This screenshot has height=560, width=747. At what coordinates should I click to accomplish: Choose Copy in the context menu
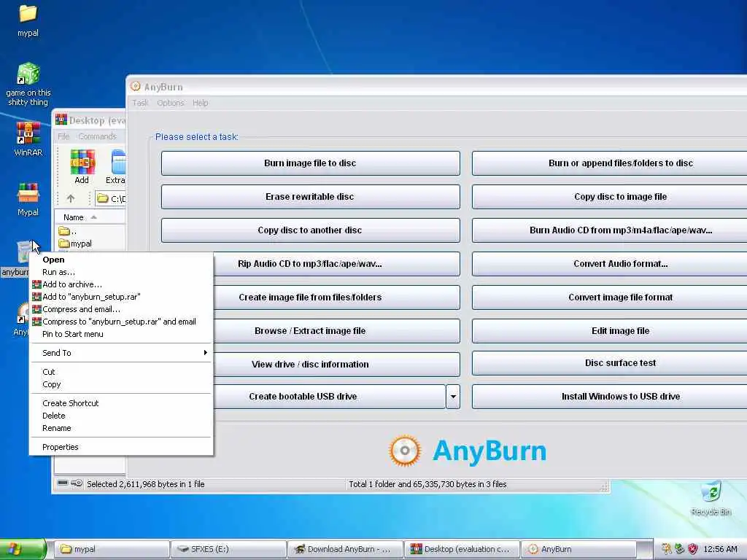click(121, 384)
